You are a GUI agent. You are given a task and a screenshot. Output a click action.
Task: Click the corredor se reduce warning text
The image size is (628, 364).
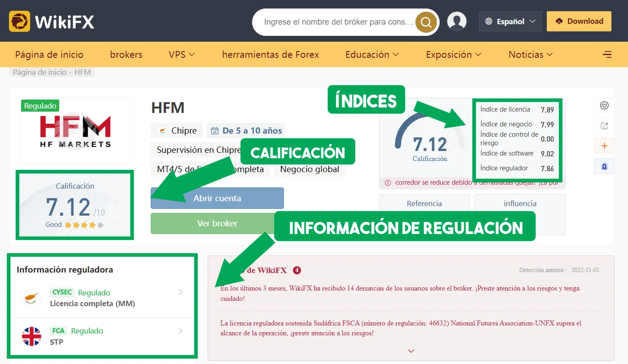click(477, 183)
